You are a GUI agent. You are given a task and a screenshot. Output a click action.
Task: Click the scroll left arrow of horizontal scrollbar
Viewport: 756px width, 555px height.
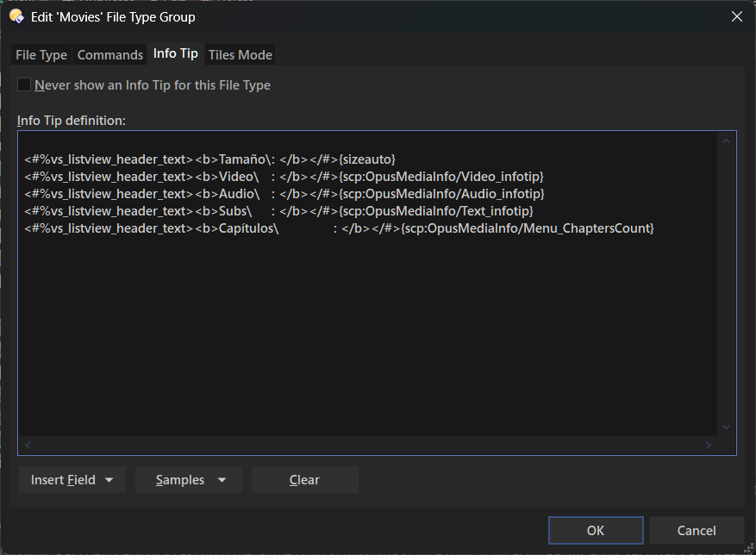click(x=28, y=446)
